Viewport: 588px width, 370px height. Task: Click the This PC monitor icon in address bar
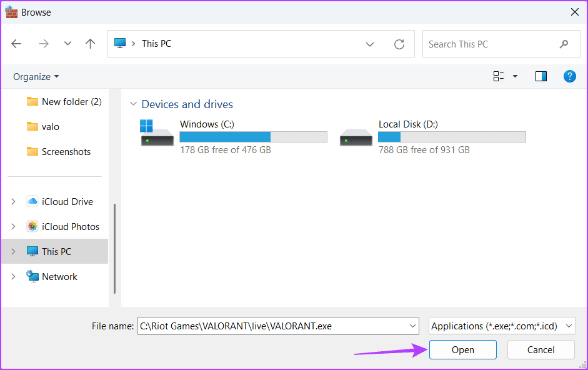point(120,44)
